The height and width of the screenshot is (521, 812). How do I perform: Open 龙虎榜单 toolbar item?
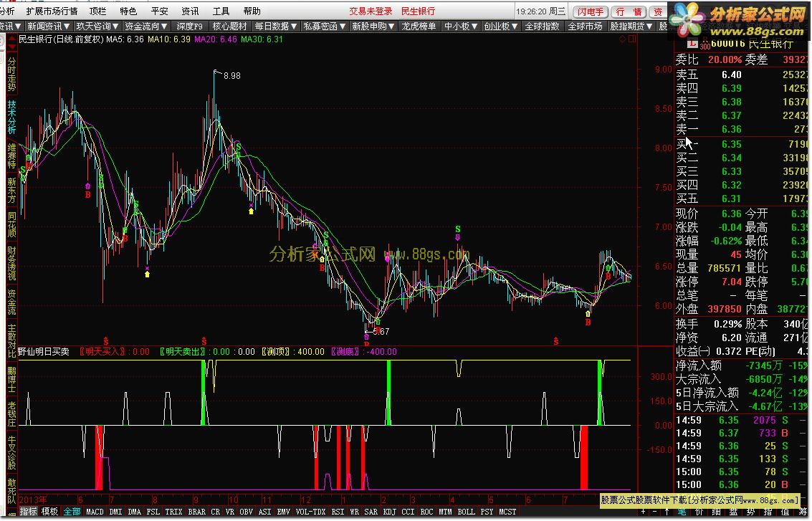click(x=419, y=26)
